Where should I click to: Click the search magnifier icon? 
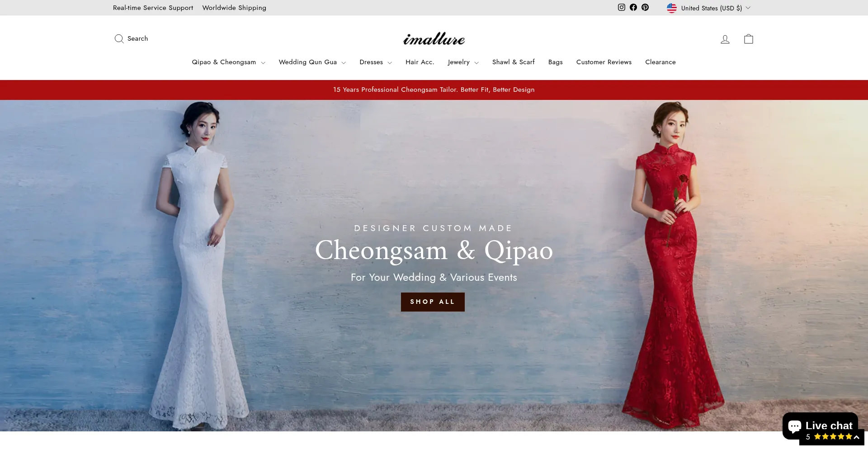[x=119, y=38]
